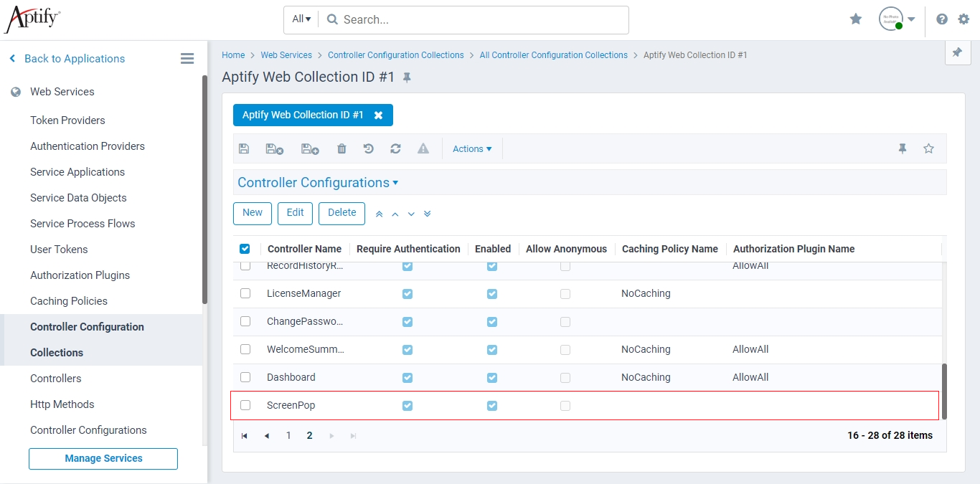Select the ChangePasswo... row checkbox
980x484 pixels.
[x=245, y=321]
